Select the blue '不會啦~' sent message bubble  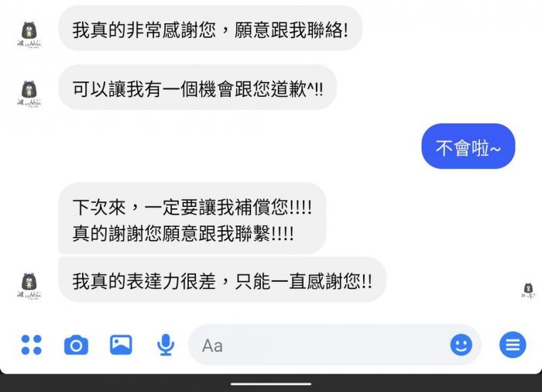coord(468,146)
